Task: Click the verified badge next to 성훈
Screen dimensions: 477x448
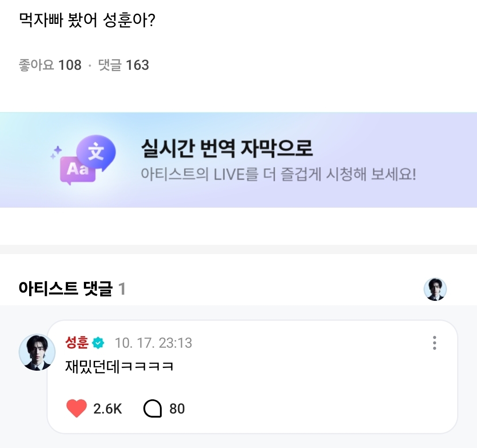Action: 98,343
